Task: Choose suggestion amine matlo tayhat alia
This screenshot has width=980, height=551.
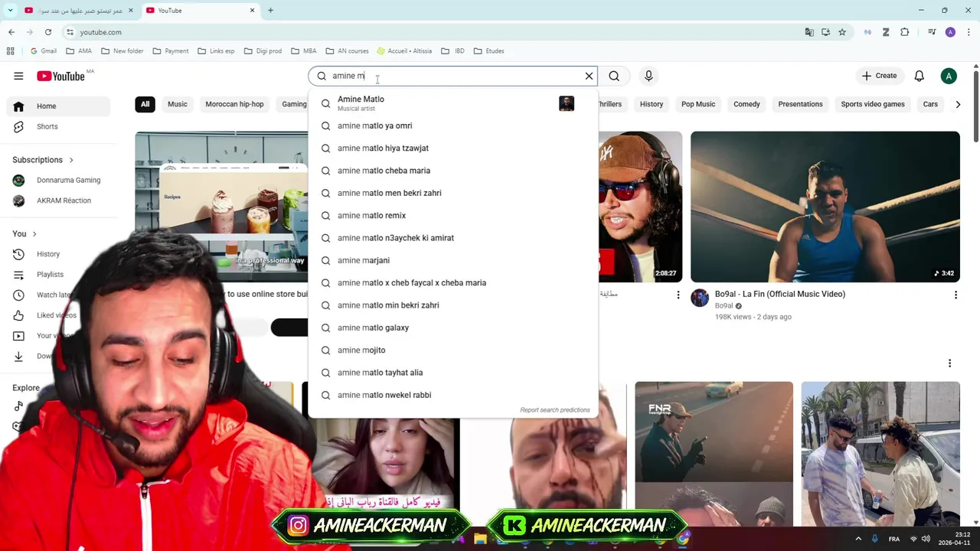Action: [x=452, y=373]
